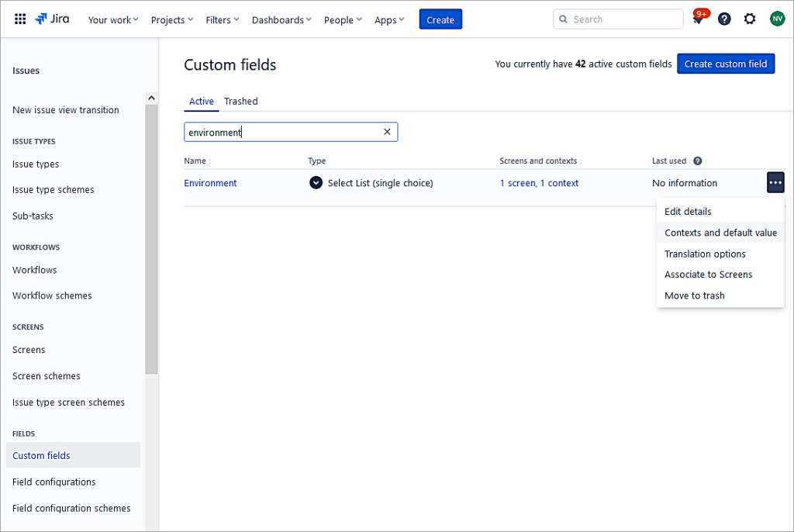Viewport: 794px width, 532px height.
Task: Click the more actions ellipsis for Environment
Action: [x=775, y=182]
